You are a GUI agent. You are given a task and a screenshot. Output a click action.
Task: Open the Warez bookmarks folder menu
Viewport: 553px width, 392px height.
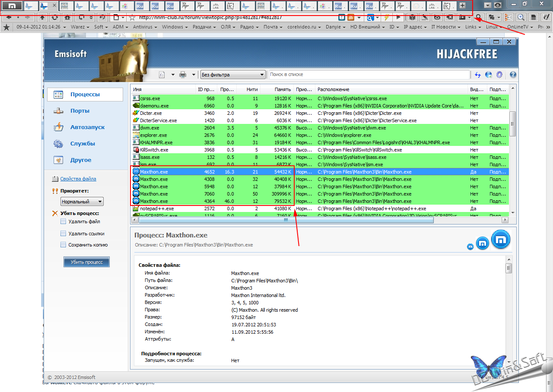pos(80,27)
